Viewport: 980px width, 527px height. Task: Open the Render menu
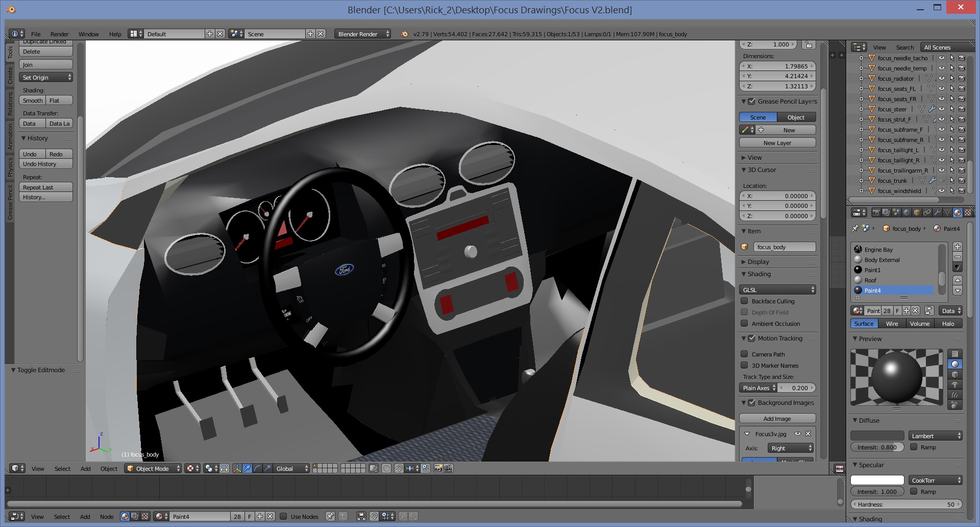coord(59,34)
